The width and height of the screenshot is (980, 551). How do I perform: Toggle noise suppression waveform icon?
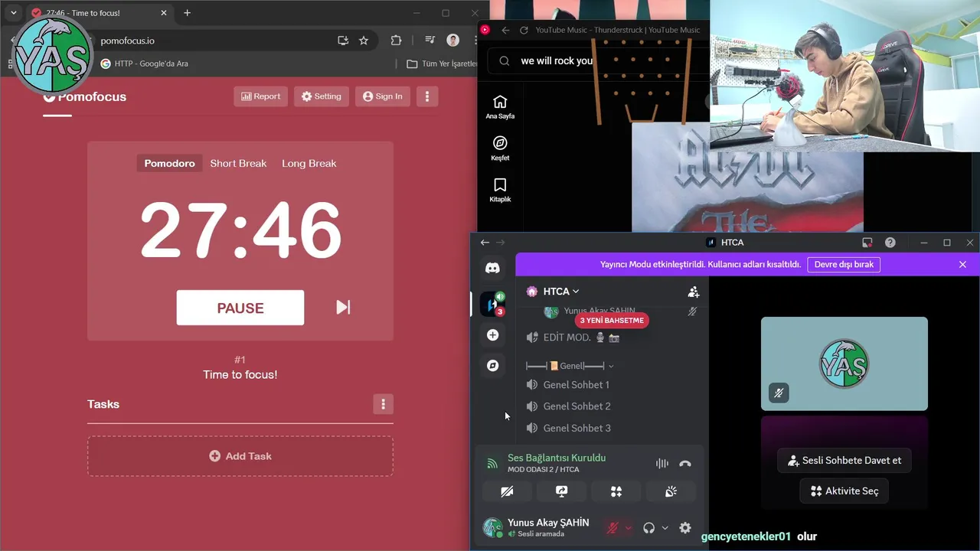pos(662,463)
